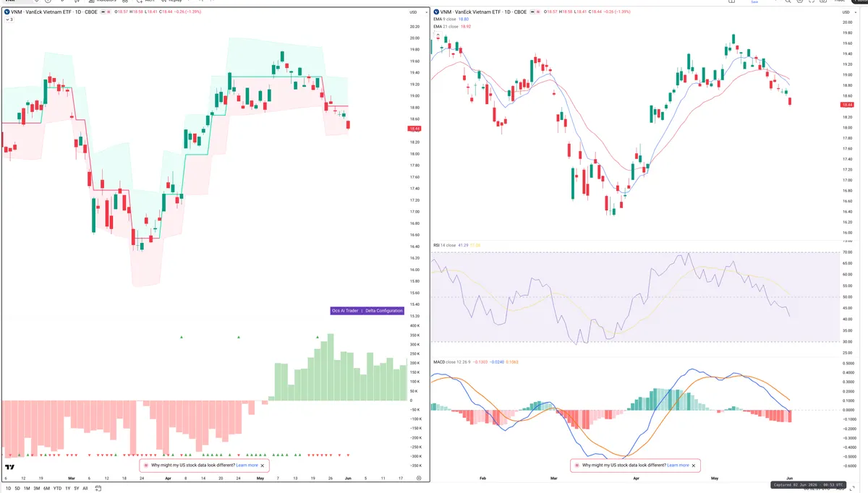Screen dimensions: 868x493
Task: Select the 5D time range
Action: [17, 489]
